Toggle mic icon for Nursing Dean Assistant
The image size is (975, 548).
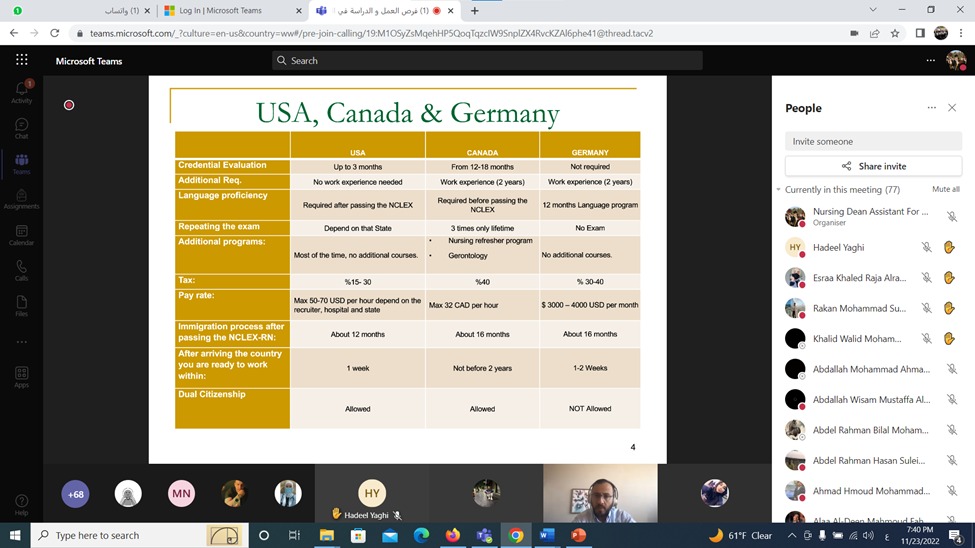pyautogui.click(x=951, y=216)
